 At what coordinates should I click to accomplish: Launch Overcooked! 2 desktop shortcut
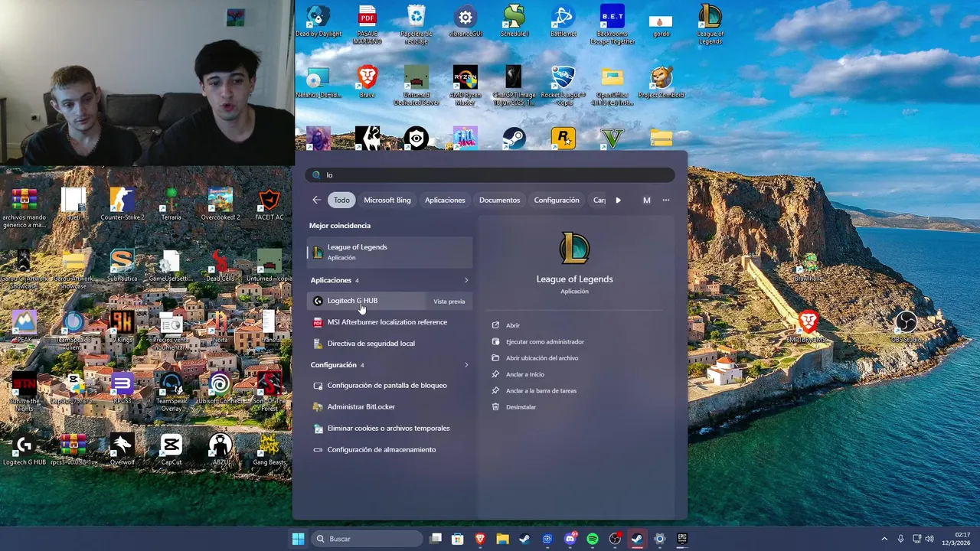(x=220, y=205)
